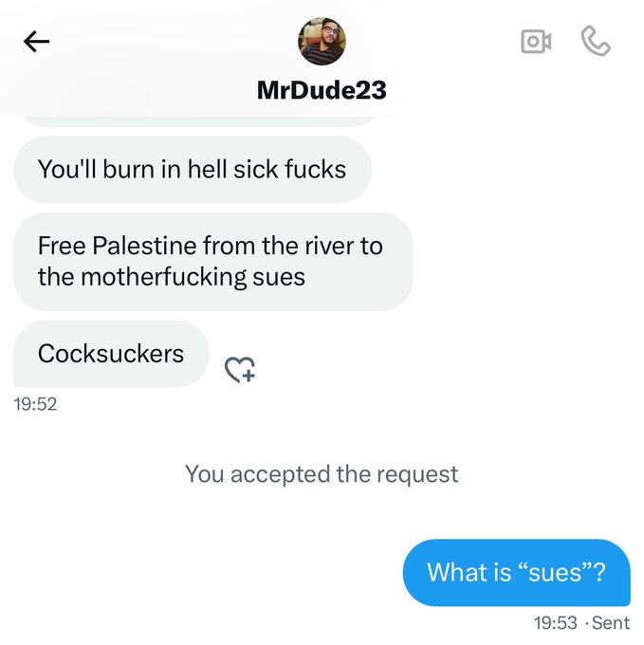Click the word "Palestine" in the received message

[147, 246]
